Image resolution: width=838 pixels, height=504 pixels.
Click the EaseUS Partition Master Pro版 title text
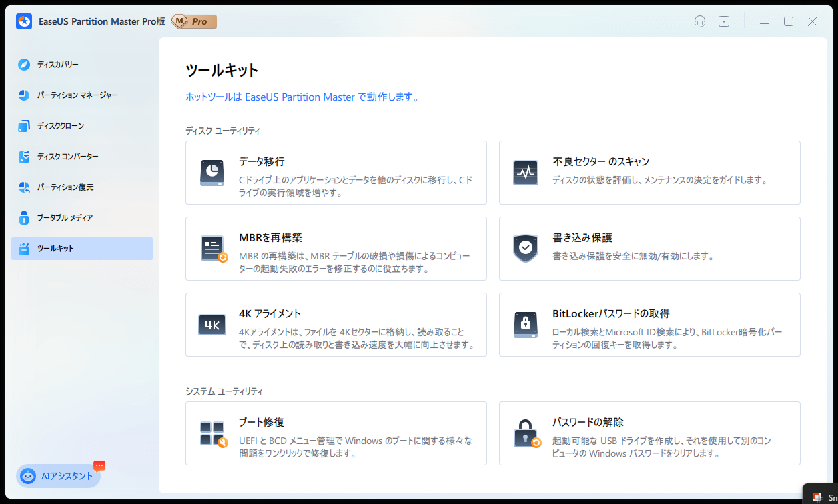(101, 21)
